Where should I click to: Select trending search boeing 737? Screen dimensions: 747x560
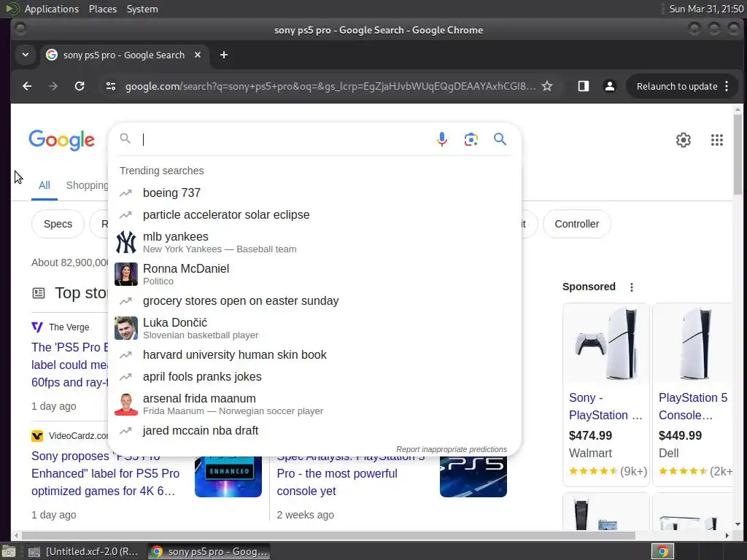point(314,192)
